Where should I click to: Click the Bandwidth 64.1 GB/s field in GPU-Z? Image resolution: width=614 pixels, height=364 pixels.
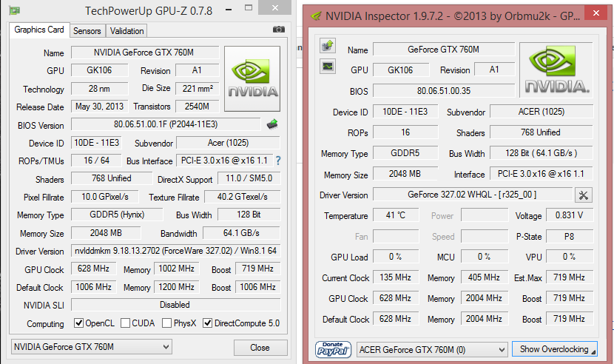(x=241, y=233)
